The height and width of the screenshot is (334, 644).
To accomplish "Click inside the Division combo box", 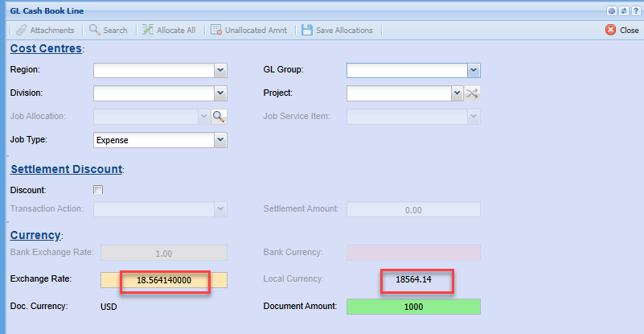I will click(x=154, y=93).
